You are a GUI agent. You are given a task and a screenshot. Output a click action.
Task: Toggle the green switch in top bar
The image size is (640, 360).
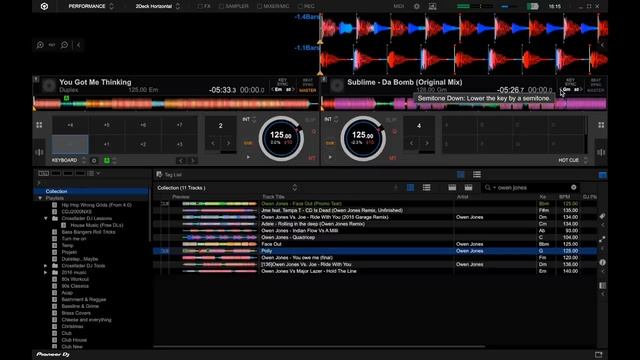pos(532,6)
